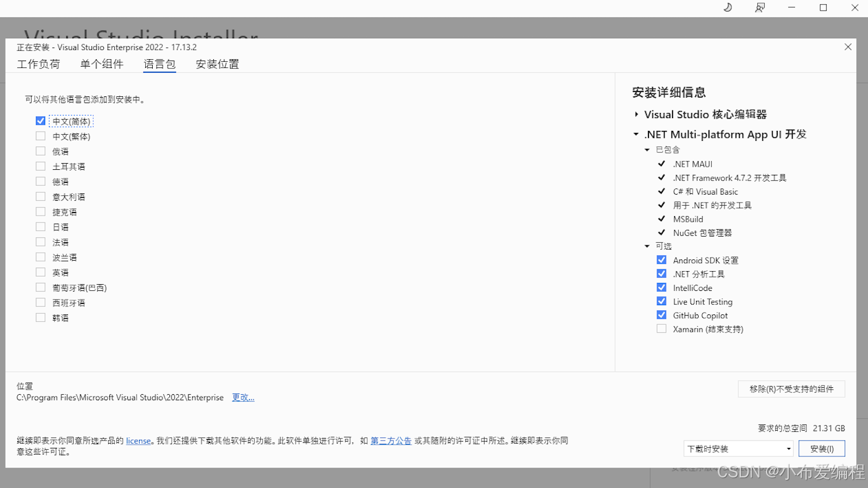Enable the 土耳其语 language pack
Viewport: 868px width, 488px height.
click(x=41, y=166)
